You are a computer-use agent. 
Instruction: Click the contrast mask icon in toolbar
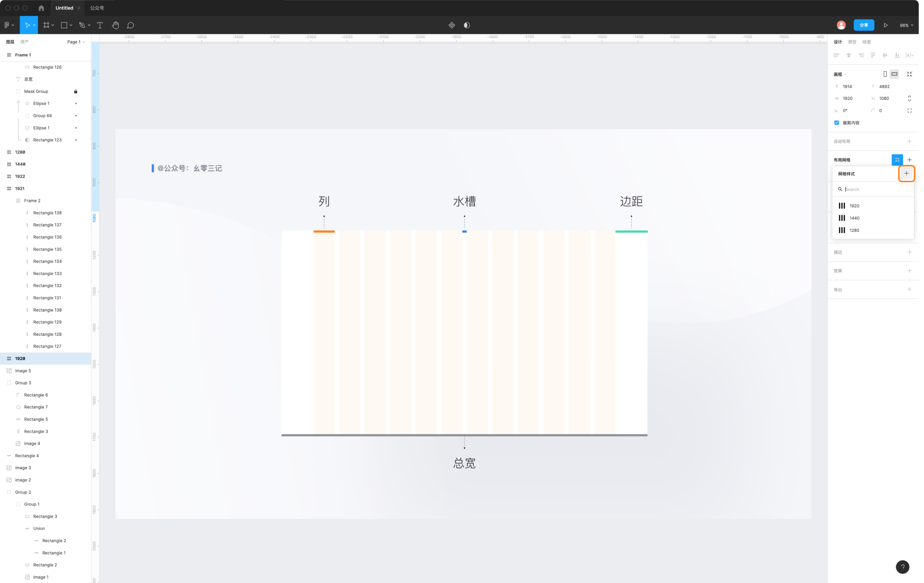point(467,25)
